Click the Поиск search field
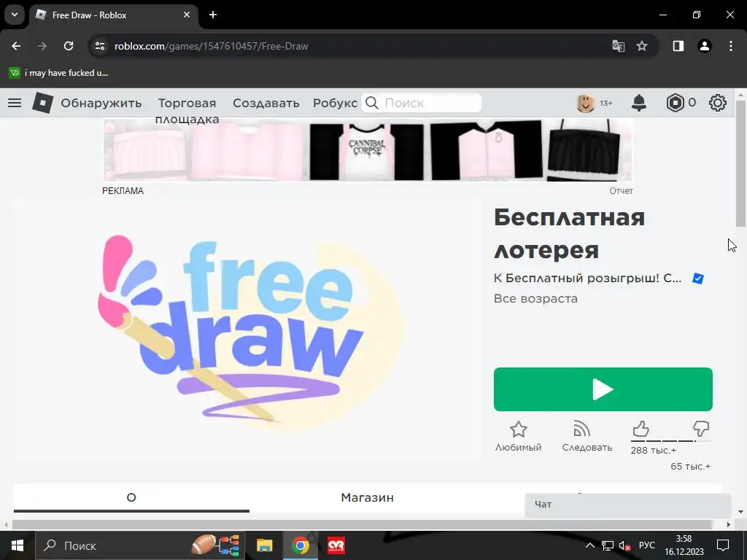 click(421, 103)
